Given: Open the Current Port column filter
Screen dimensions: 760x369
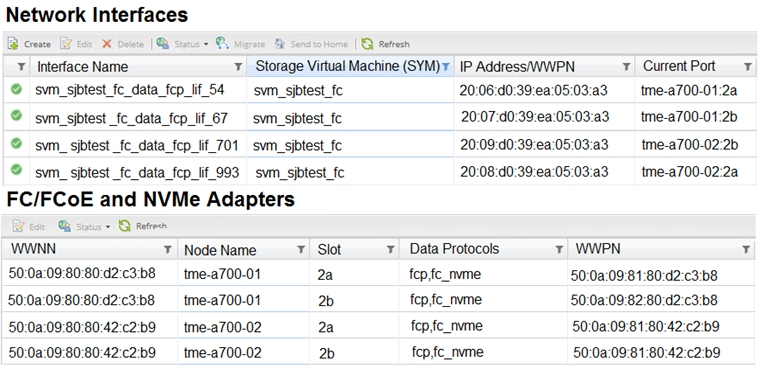Looking at the screenshot, I should (x=748, y=66).
